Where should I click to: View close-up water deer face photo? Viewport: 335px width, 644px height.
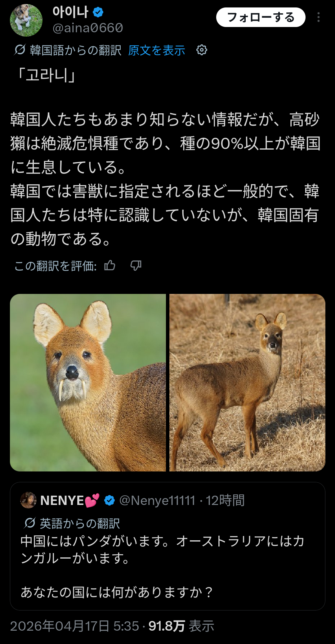click(x=88, y=382)
